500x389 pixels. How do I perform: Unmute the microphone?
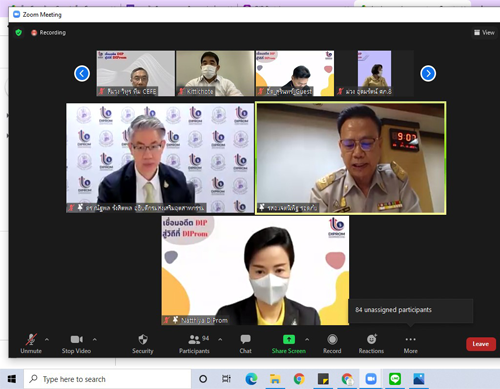pos(31,344)
